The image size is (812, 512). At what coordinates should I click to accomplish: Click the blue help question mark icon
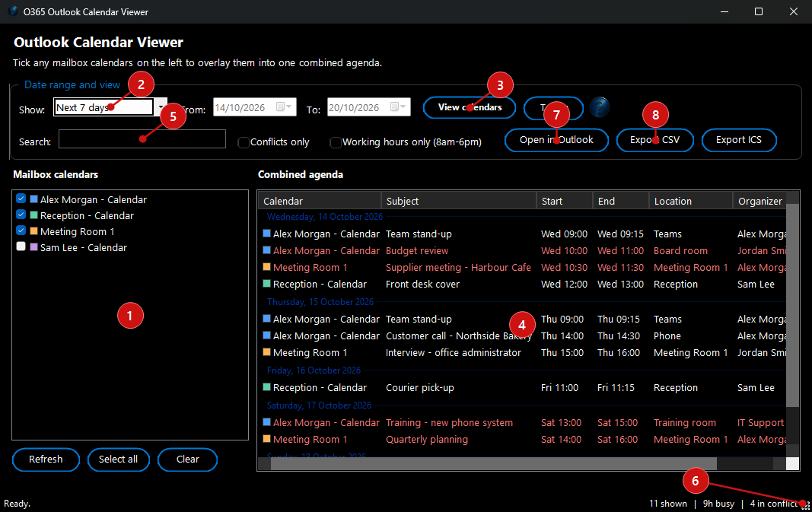(x=599, y=107)
